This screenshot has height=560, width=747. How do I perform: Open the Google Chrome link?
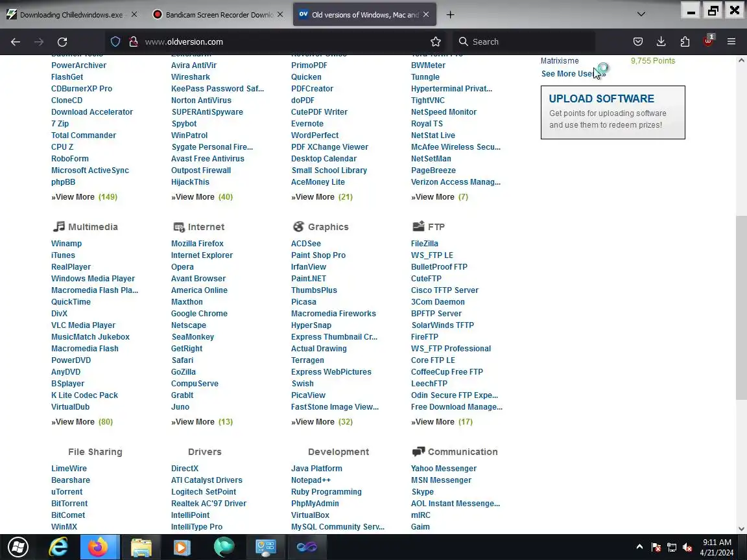point(199,313)
